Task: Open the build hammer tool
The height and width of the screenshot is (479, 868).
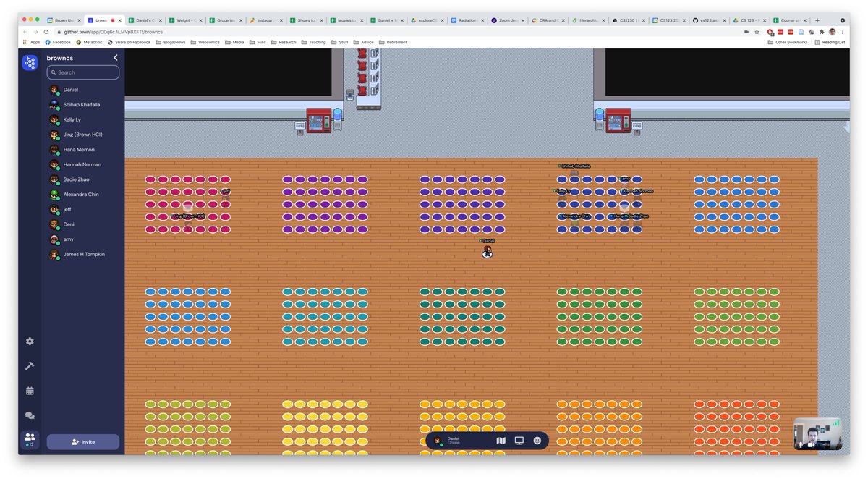Action: point(30,366)
